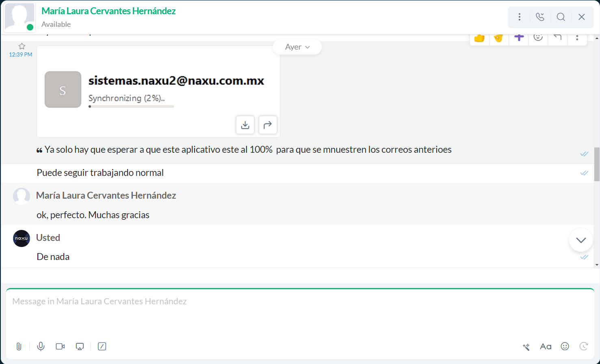React with the OK hand emoji
This screenshot has width=600, height=364.
(498, 38)
